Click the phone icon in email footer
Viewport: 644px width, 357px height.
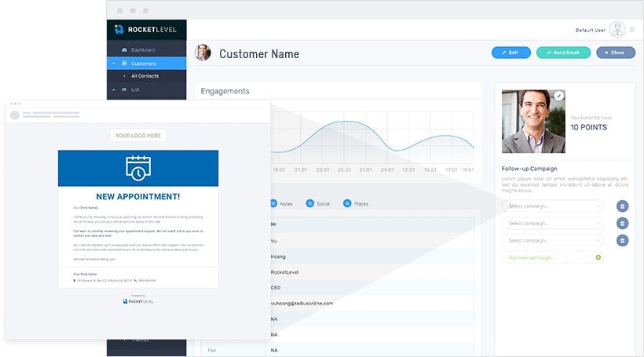click(x=136, y=281)
